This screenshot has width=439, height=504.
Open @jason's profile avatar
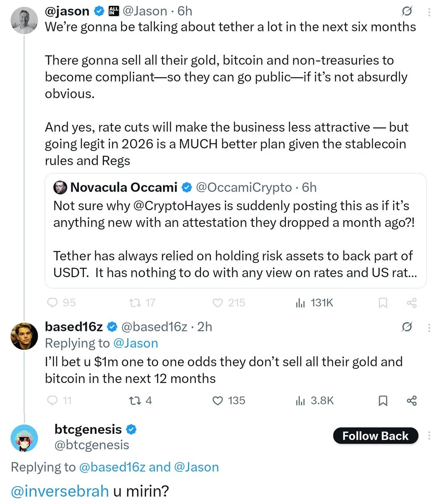click(24, 20)
